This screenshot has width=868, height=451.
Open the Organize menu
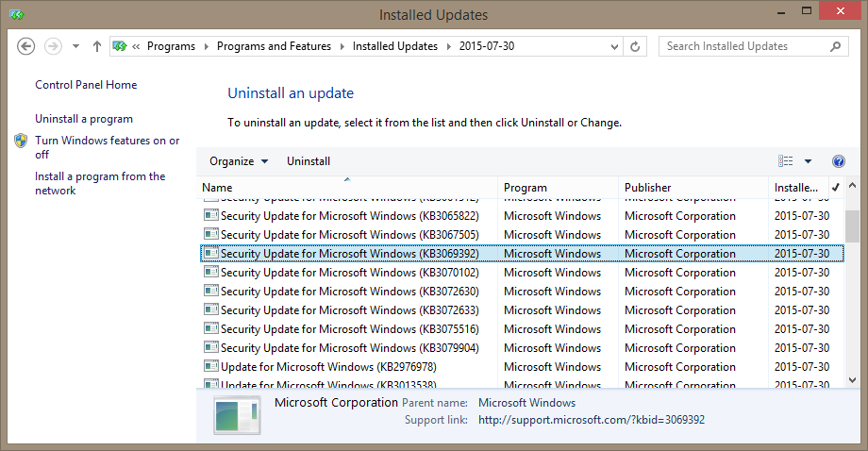pyautogui.click(x=239, y=161)
